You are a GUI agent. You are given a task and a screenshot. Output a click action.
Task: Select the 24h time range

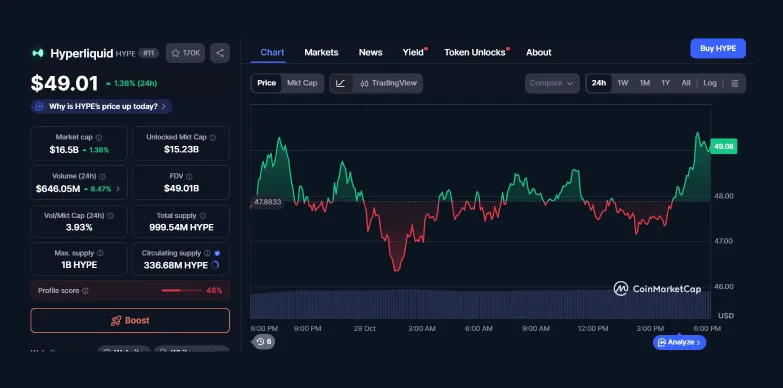pos(599,83)
